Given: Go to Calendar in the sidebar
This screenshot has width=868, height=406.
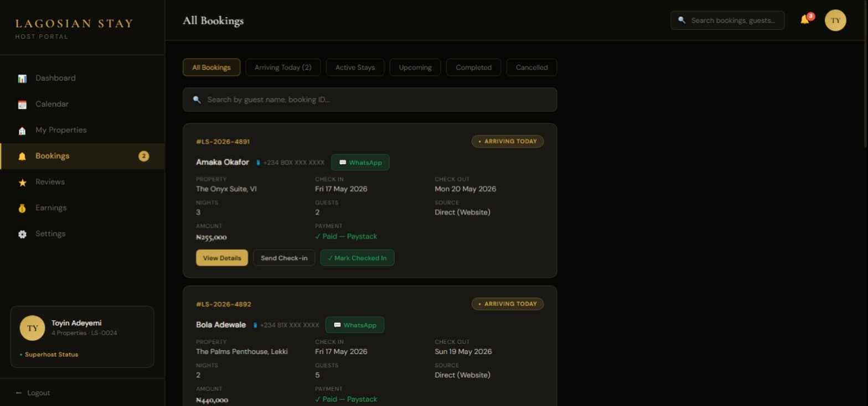Looking at the screenshot, I should click(x=82, y=104).
